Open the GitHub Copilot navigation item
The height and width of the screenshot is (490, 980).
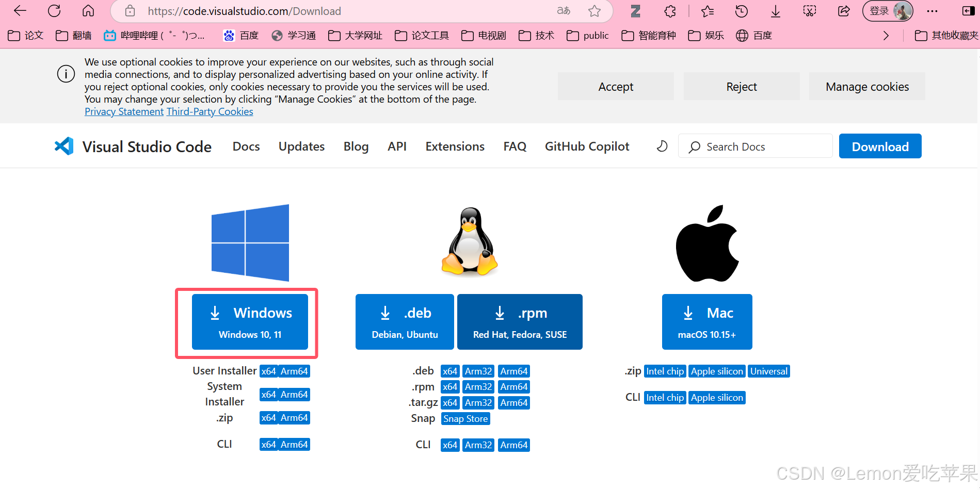(587, 146)
